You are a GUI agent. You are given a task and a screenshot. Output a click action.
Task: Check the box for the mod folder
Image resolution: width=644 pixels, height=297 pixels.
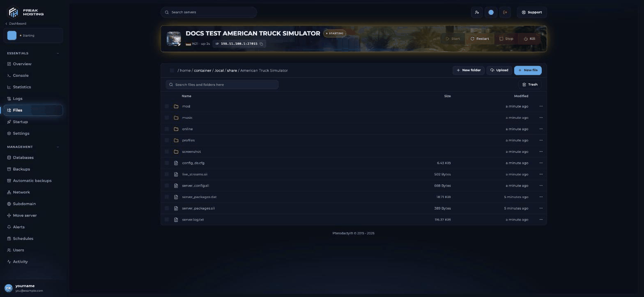pos(167,106)
